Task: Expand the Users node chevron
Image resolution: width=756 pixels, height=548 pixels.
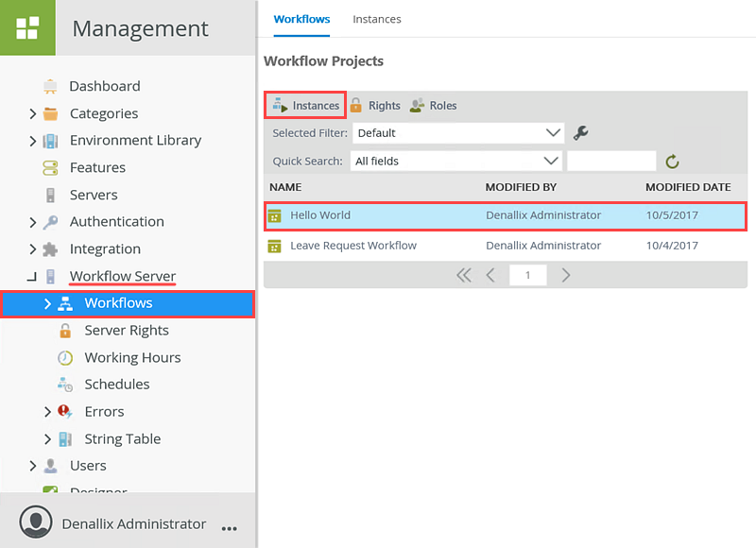Action: [x=32, y=466]
